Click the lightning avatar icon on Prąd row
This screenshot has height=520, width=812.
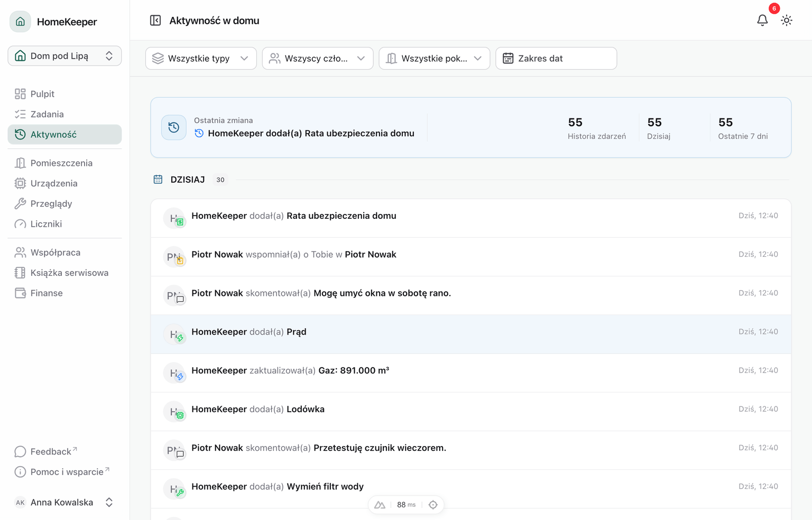174,335
